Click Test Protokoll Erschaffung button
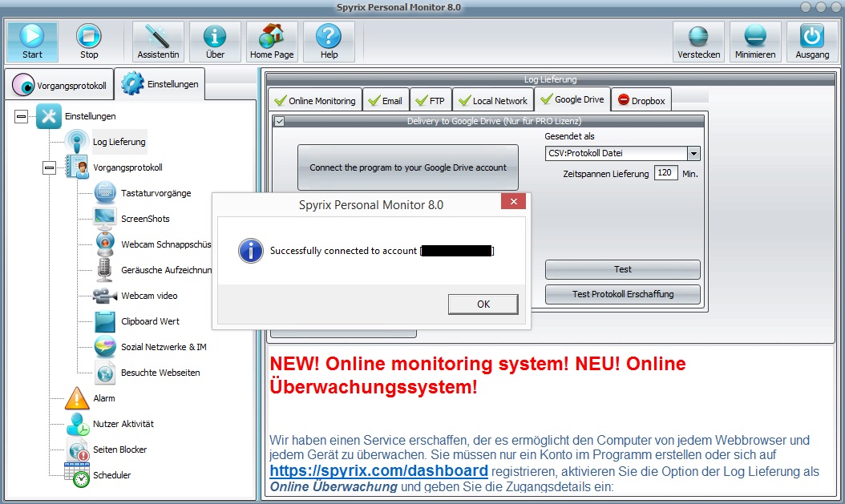845x504 pixels. tap(622, 294)
